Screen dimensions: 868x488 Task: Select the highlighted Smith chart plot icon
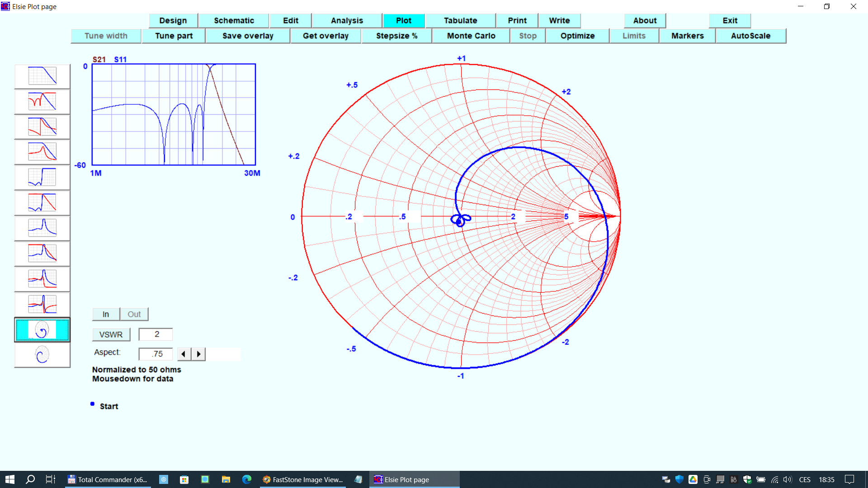tap(42, 330)
